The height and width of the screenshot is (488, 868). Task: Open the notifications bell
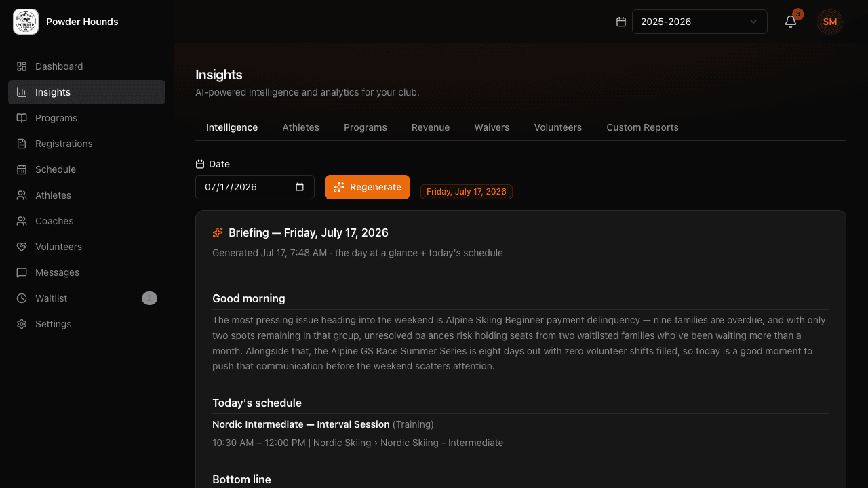coord(791,22)
